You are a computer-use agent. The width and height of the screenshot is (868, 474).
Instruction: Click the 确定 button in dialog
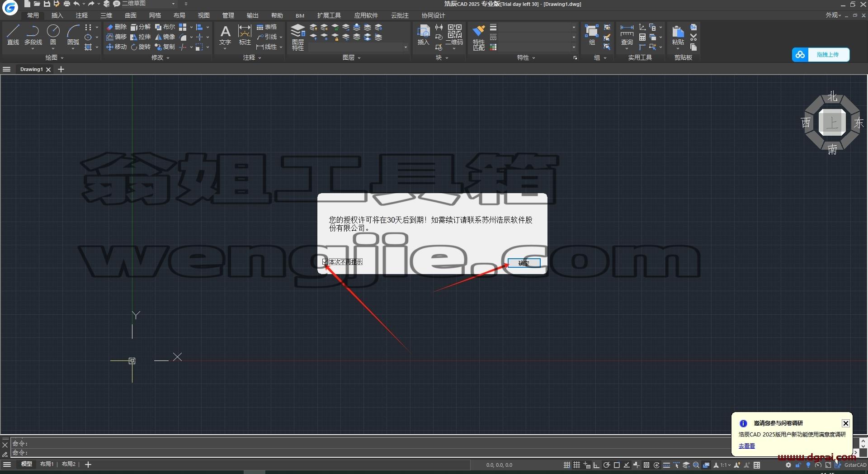pos(524,263)
